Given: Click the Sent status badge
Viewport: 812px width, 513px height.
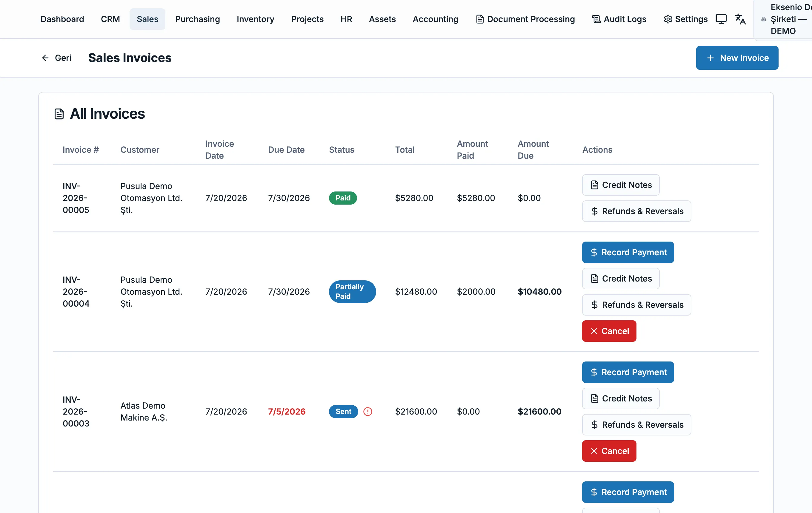Looking at the screenshot, I should 343,411.
